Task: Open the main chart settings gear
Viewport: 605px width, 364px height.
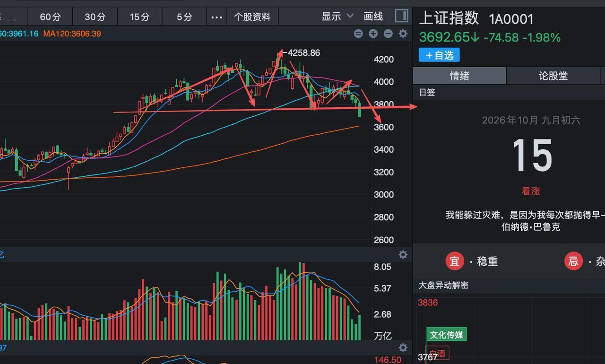Action: [403, 34]
